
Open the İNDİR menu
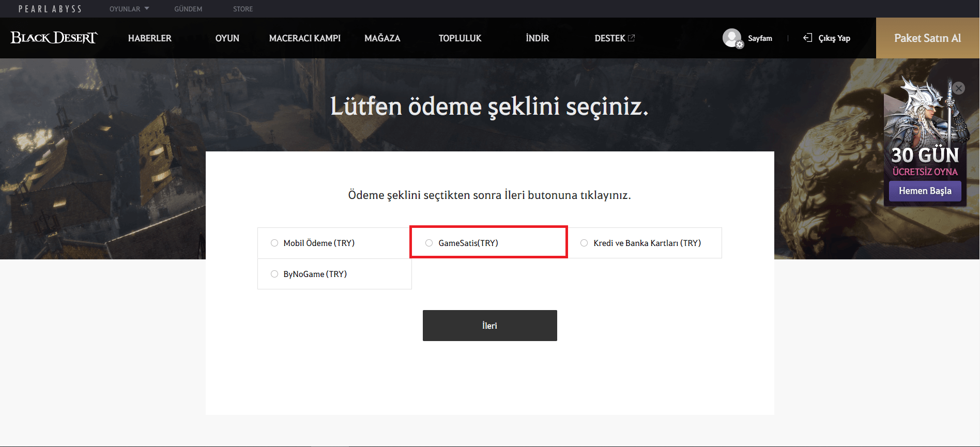coord(538,38)
